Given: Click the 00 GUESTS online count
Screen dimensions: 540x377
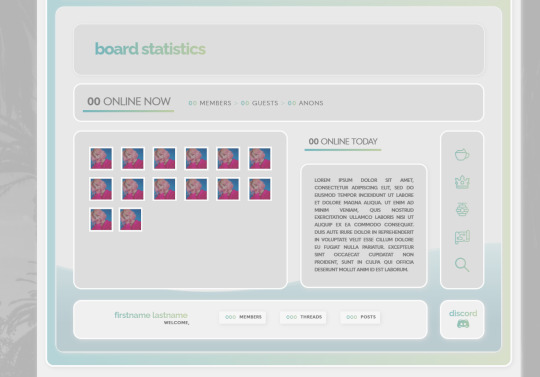Looking at the screenshot, I should (x=259, y=103).
